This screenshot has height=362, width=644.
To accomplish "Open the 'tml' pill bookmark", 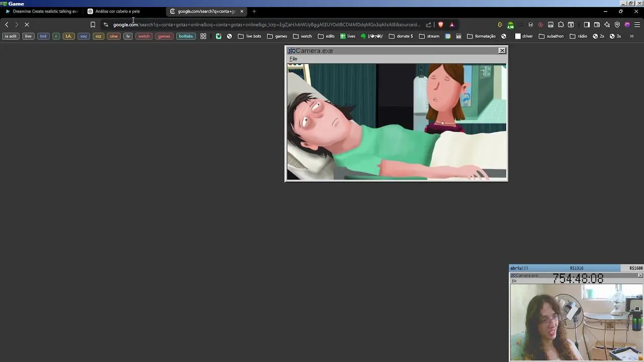I will click(x=43, y=36).
